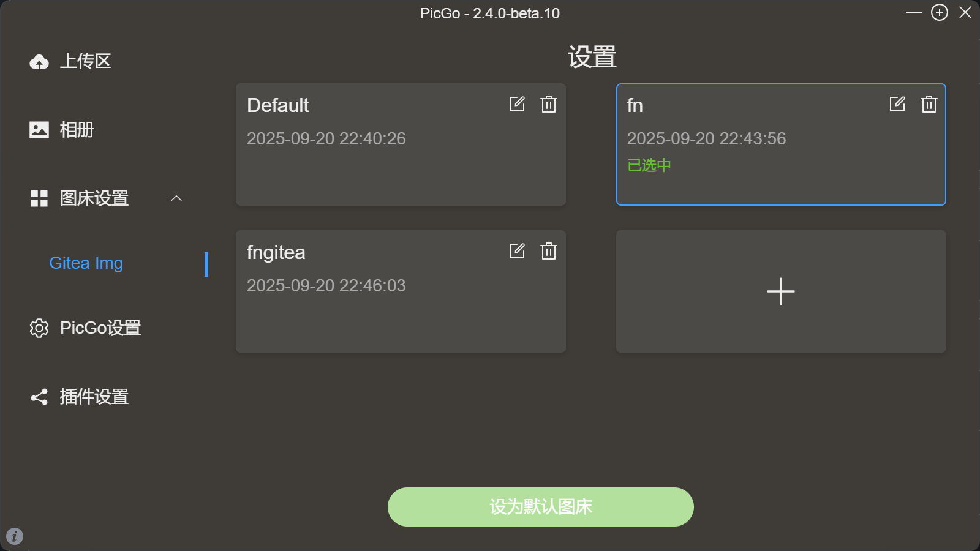Image resolution: width=980 pixels, height=551 pixels.
Task: Click the 设为默认图床 button
Action: click(x=540, y=507)
